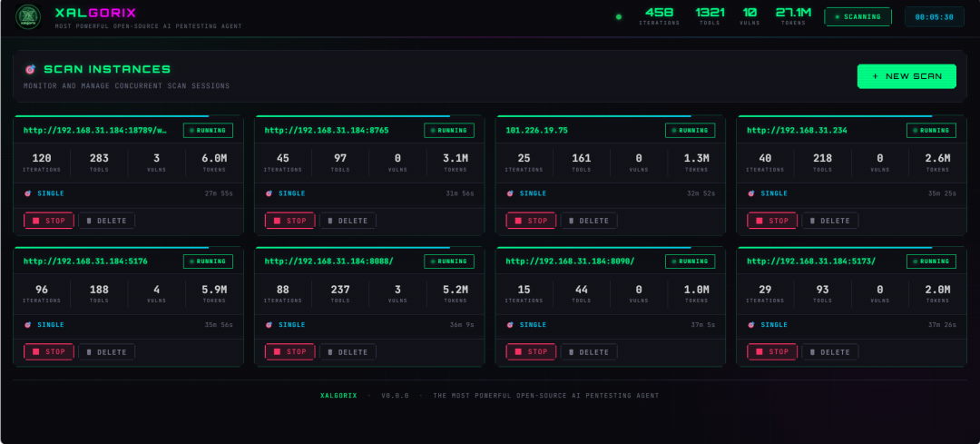Click Running badge on 192.168.31.234 card
The image size is (980, 444).
coord(932,131)
